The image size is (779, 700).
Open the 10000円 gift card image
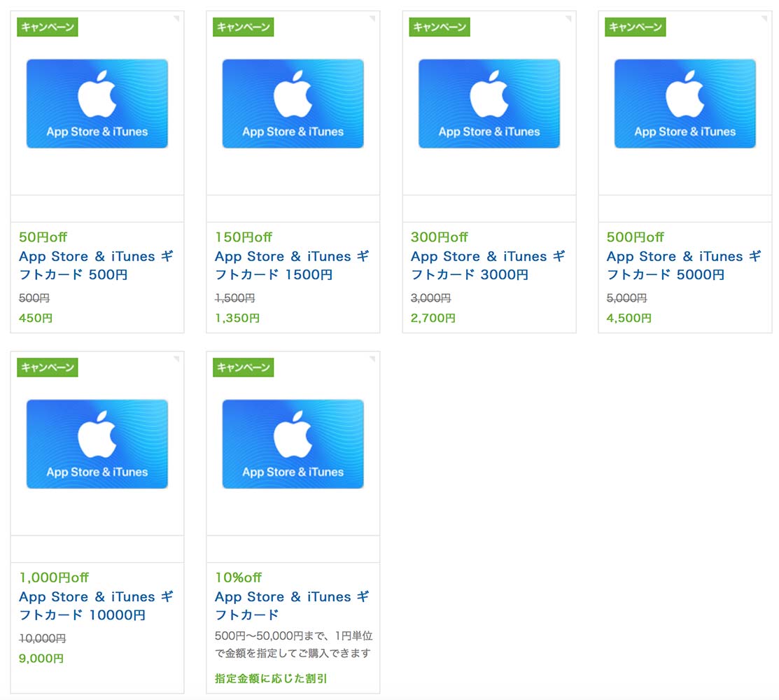pyautogui.click(x=97, y=444)
